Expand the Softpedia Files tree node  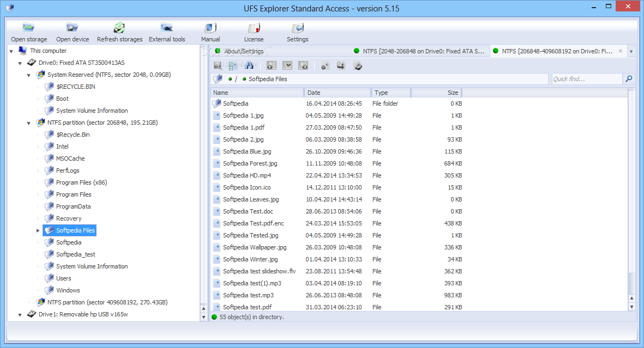pos(38,230)
